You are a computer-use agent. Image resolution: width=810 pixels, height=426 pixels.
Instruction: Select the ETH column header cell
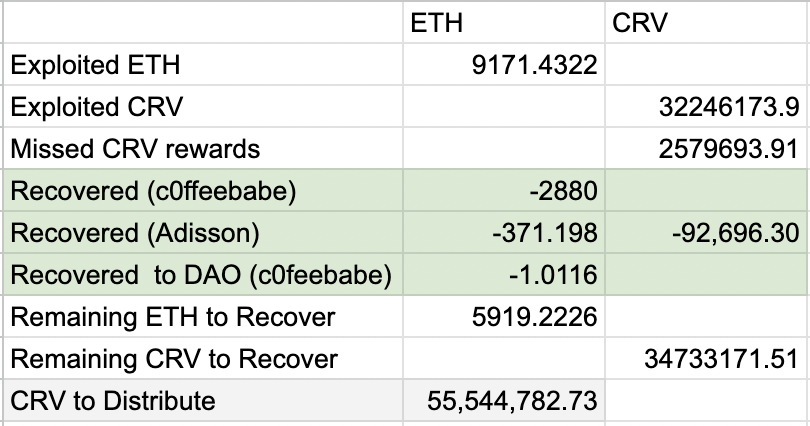pyautogui.click(x=436, y=24)
